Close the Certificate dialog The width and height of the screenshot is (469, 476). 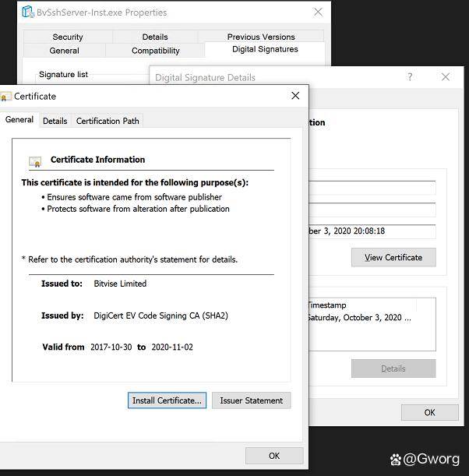(x=295, y=96)
